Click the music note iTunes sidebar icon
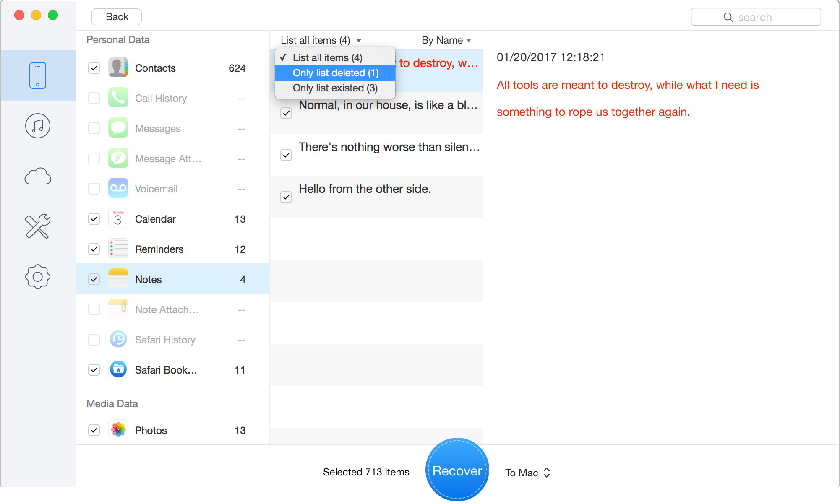The width and height of the screenshot is (840, 504). [x=38, y=126]
